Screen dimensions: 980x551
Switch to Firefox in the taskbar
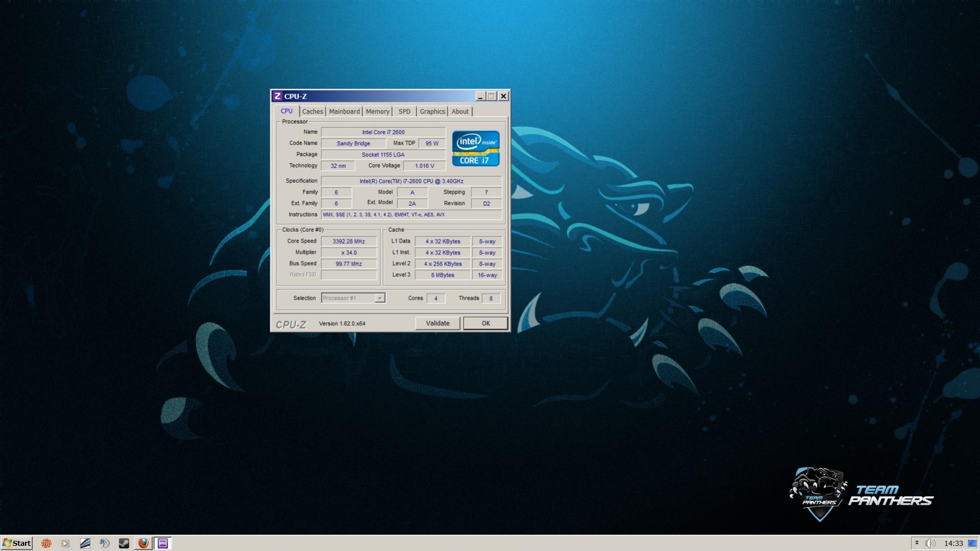pos(143,543)
